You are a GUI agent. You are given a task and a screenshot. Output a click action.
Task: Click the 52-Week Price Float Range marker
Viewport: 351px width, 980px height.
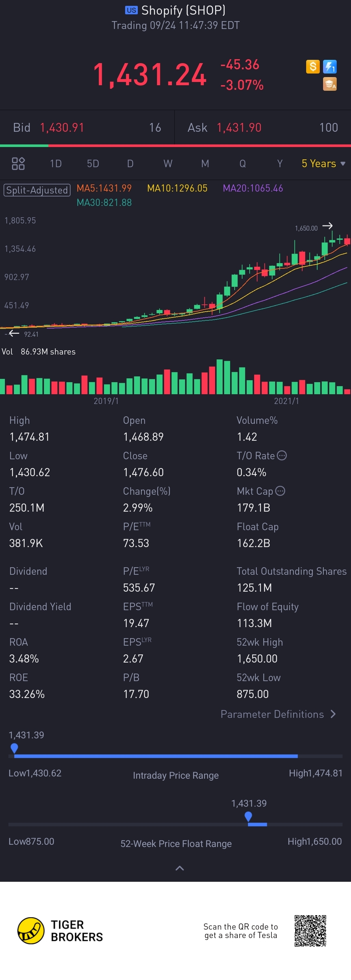[x=248, y=816]
